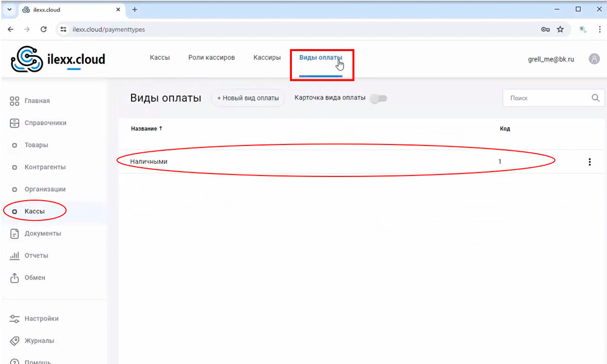Open Документы section in sidebar
Image resolution: width=607 pixels, height=364 pixels.
point(42,234)
